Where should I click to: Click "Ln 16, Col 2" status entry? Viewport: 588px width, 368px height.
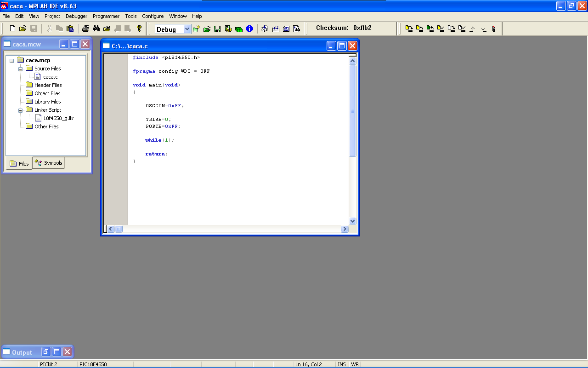pos(309,364)
